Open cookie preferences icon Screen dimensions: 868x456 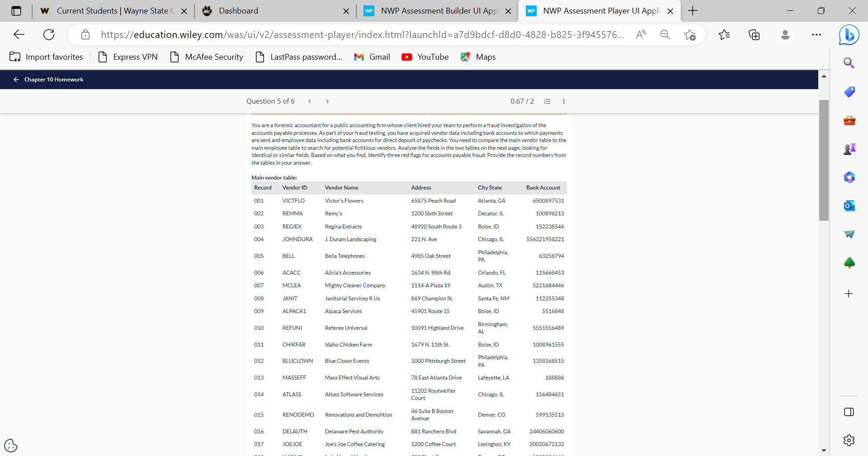(x=11, y=446)
